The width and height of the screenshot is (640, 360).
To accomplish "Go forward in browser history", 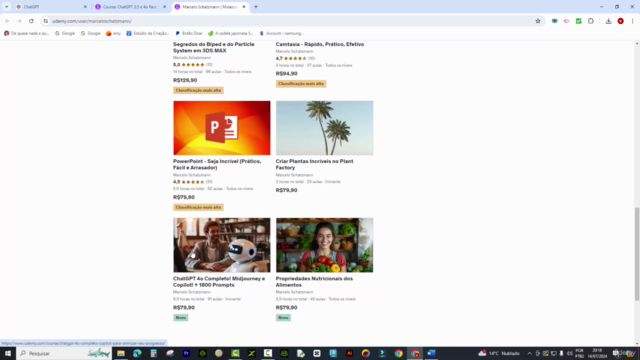I will pyautogui.click(x=19, y=21).
